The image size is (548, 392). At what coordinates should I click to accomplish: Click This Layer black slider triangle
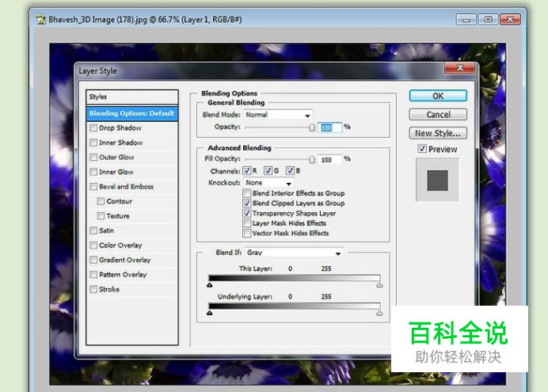(210, 285)
